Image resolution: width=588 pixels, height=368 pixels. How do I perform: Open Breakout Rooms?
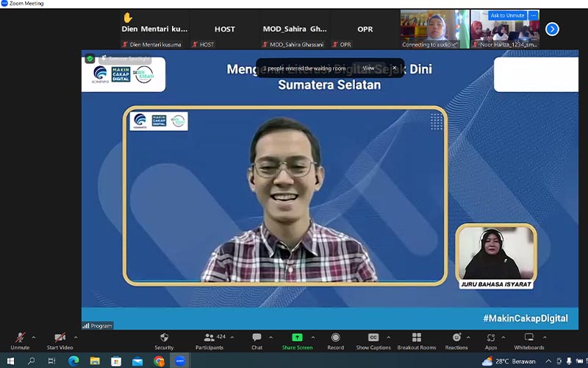click(x=417, y=341)
